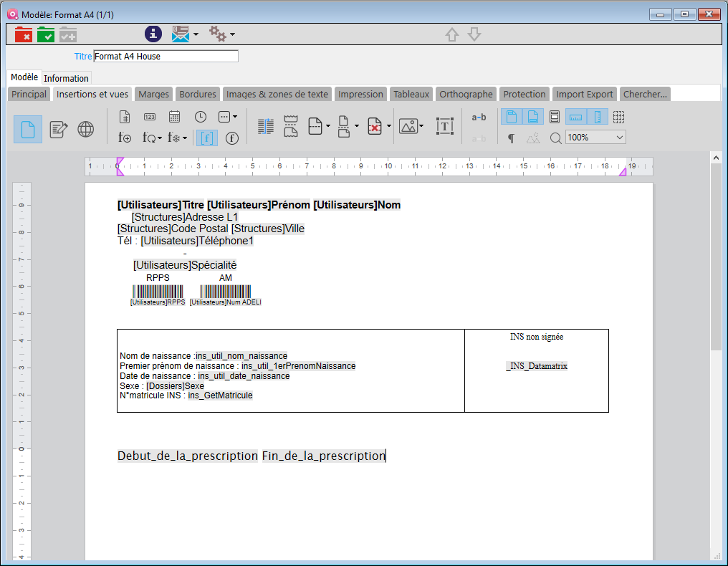Toggle show formula references bracket button
This screenshot has width=728, height=566.
tap(207, 138)
